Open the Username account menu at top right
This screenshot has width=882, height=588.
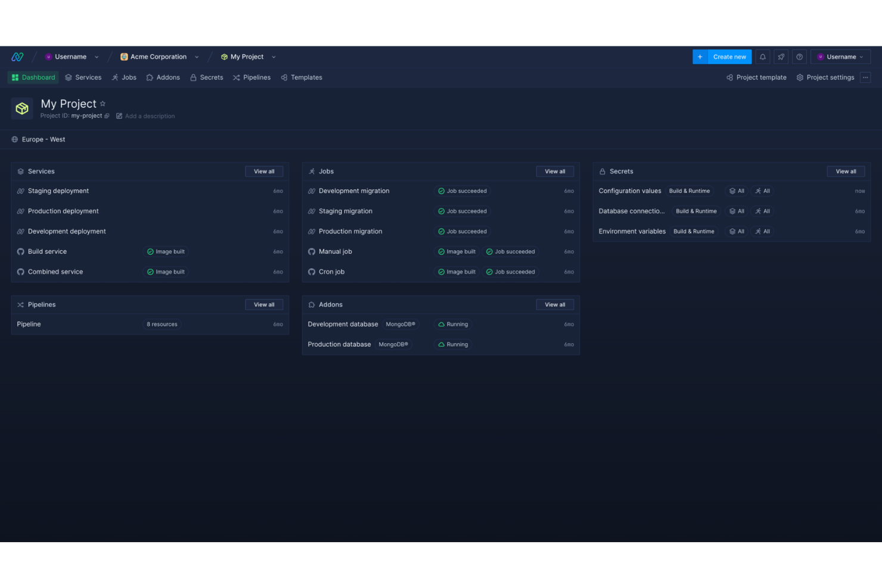coord(840,57)
